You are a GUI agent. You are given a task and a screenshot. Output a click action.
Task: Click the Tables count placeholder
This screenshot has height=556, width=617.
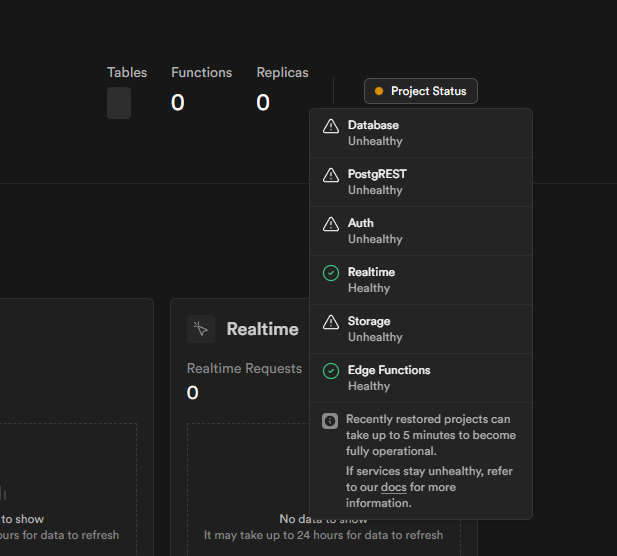point(119,103)
